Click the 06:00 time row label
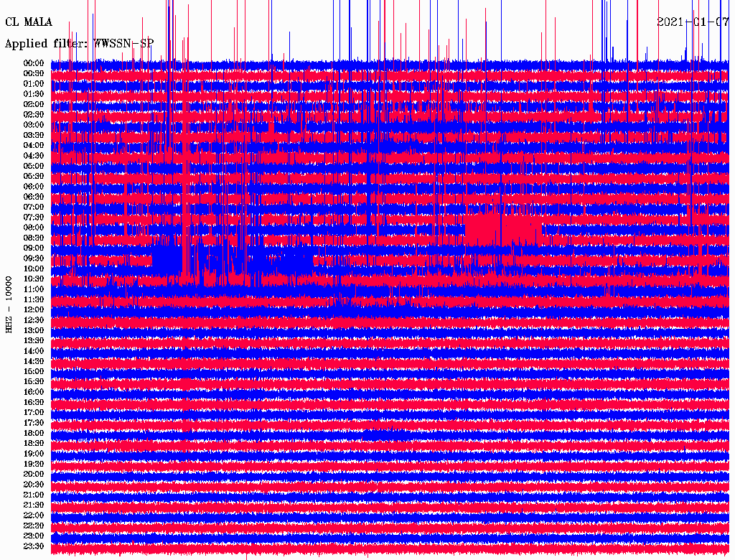735x560 pixels. point(34,187)
